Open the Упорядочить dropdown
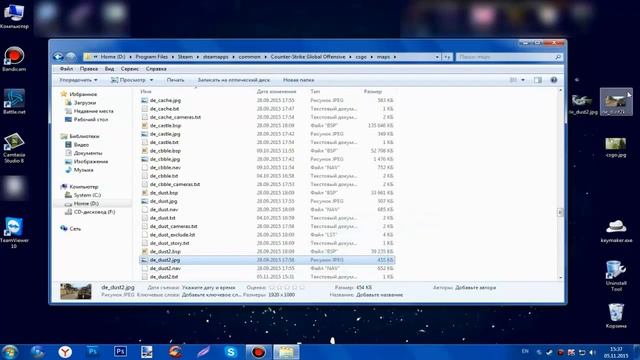 (78, 80)
